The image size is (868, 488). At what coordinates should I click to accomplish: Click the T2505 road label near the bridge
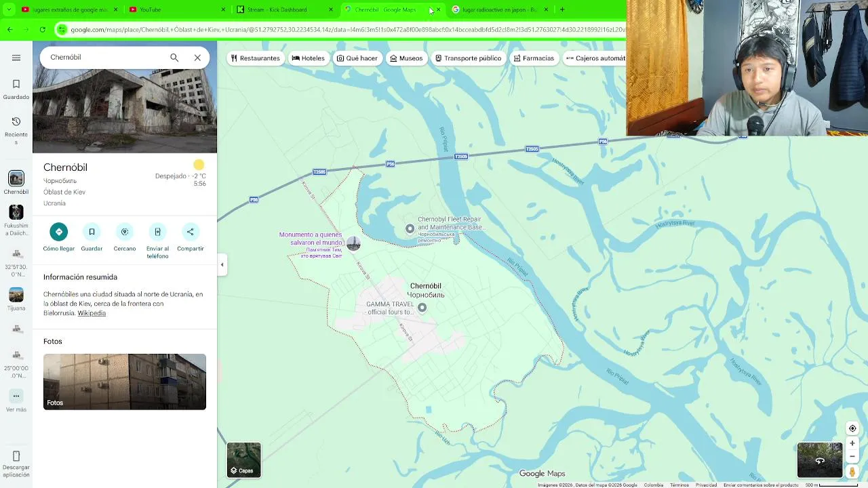click(x=460, y=157)
